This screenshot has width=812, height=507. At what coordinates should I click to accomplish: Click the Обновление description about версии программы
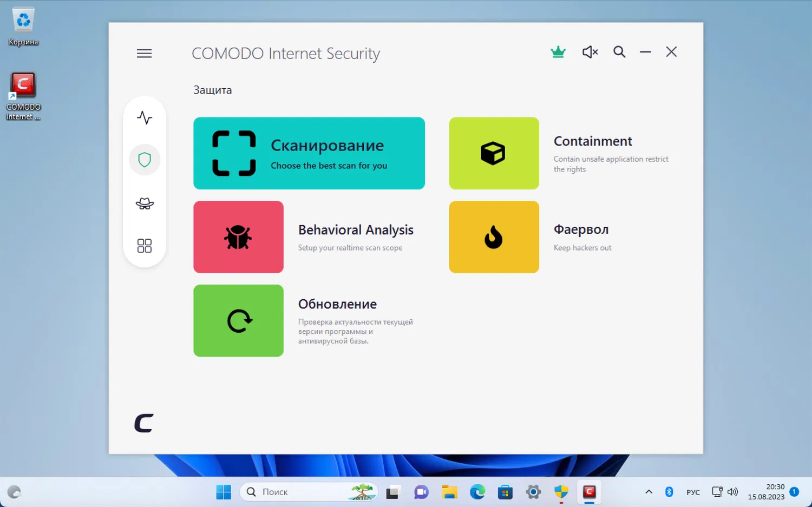356,331
